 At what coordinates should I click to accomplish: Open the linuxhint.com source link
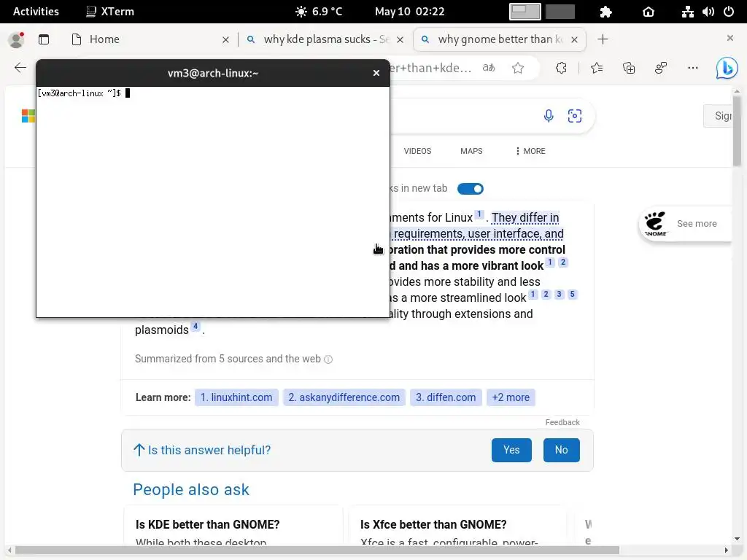point(236,397)
